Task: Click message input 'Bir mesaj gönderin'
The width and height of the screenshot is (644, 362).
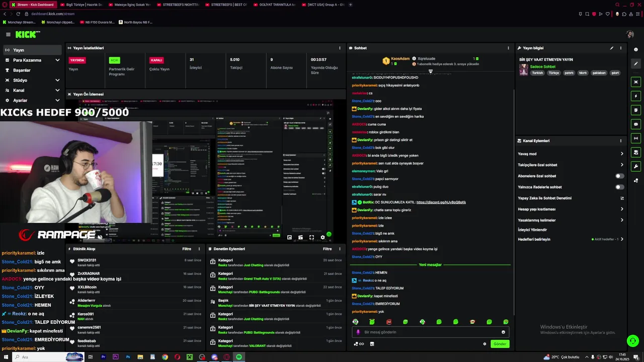Action: pos(430,332)
